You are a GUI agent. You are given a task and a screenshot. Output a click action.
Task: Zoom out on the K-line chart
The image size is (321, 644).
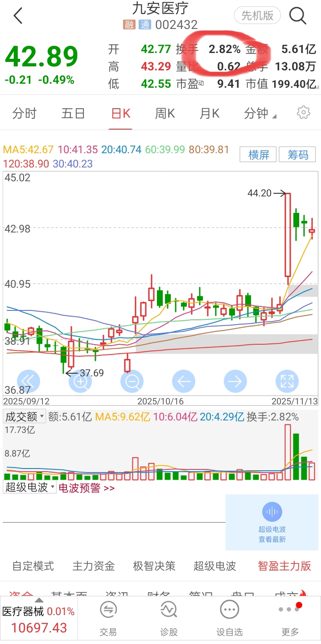[132, 381]
